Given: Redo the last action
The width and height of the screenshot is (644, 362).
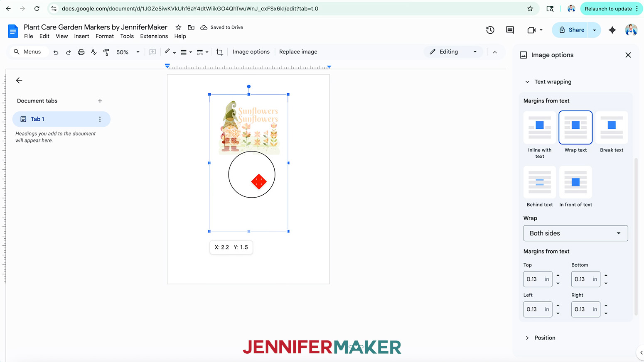Looking at the screenshot, I should coord(68,52).
